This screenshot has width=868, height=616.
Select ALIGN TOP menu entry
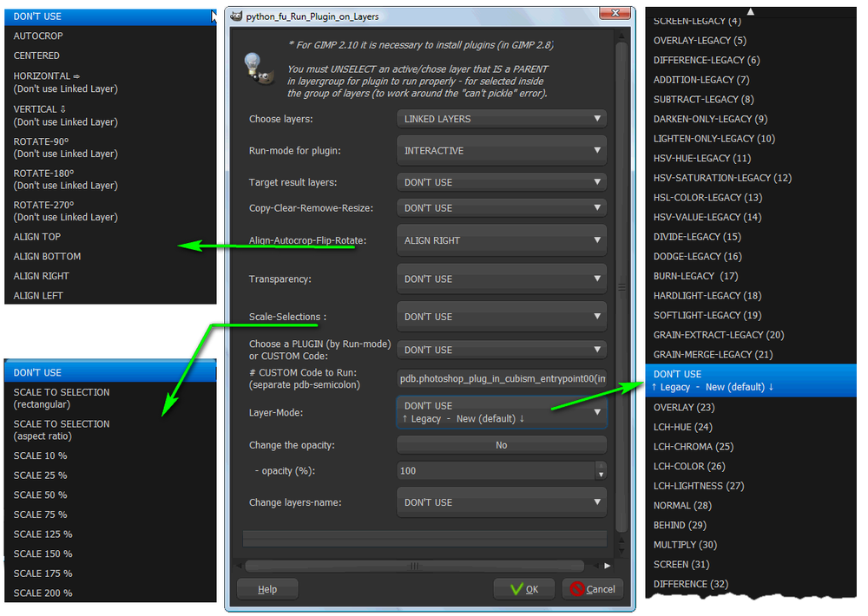pos(110,237)
